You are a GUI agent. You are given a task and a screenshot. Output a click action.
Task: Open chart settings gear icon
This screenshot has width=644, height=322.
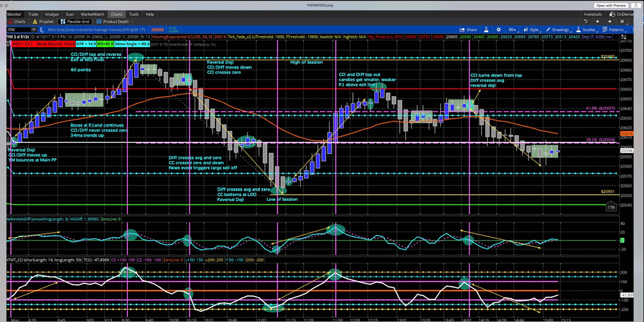click(x=499, y=30)
